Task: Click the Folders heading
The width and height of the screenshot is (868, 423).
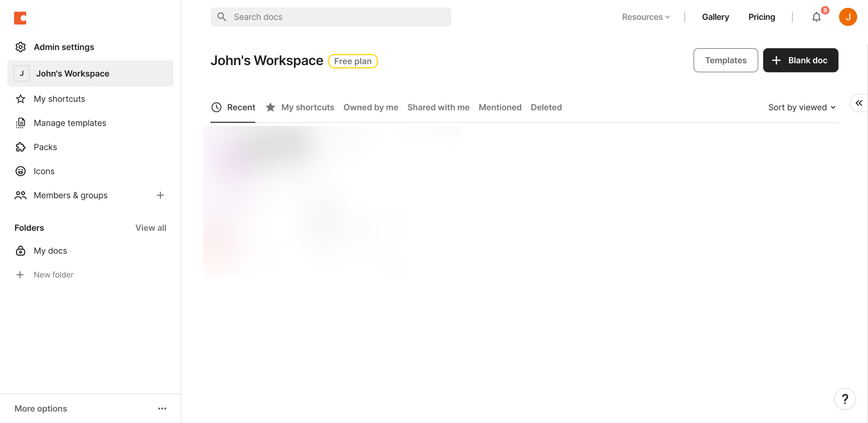Action: tap(29, 227)
